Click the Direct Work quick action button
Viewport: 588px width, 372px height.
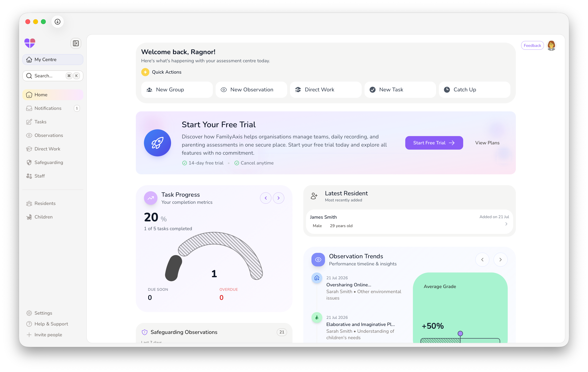tap(326, 90)
